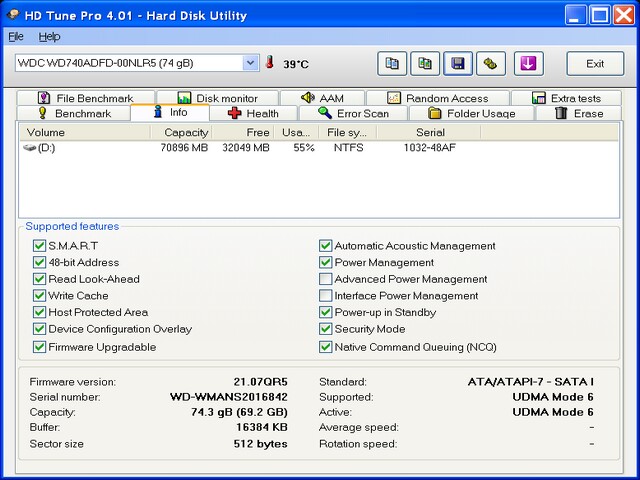Toggle the S.M.A.R.T checkbox
The image size is (640, 480).
[39, 246]
